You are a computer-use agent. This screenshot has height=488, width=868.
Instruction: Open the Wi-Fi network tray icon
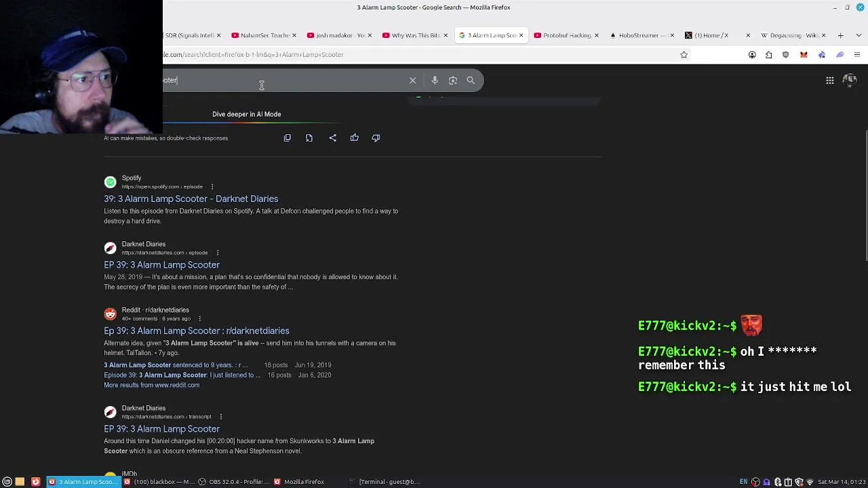click(x=810, y=482)
